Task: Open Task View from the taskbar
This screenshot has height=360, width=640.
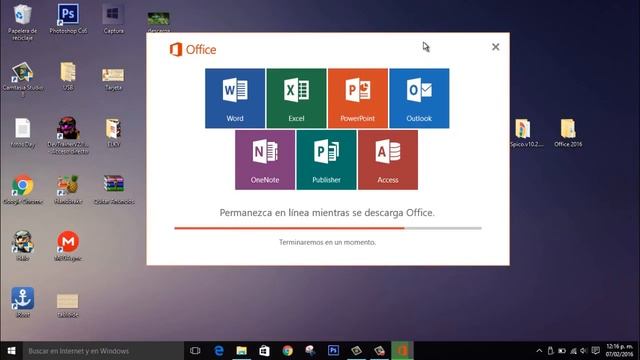Action: [195, 351]
